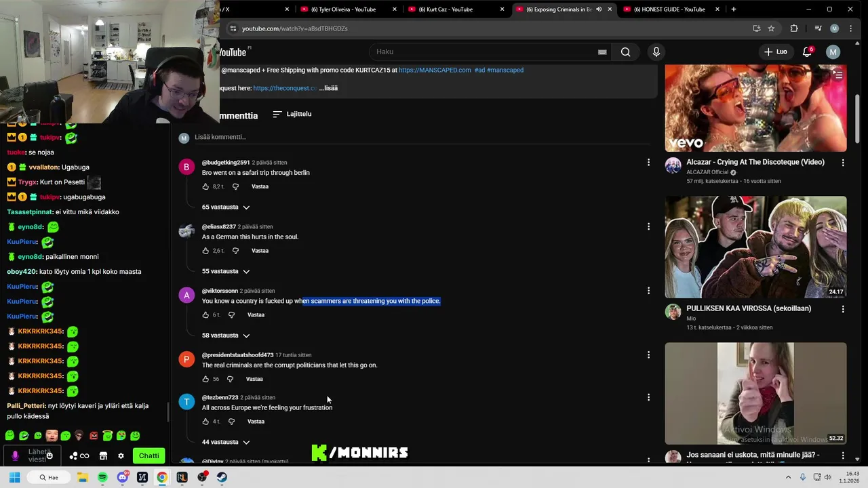This screenshot has width=868, height=488.
Task: Like the @presidentstaatshoofd473 comment
Action: pos(205,379)
